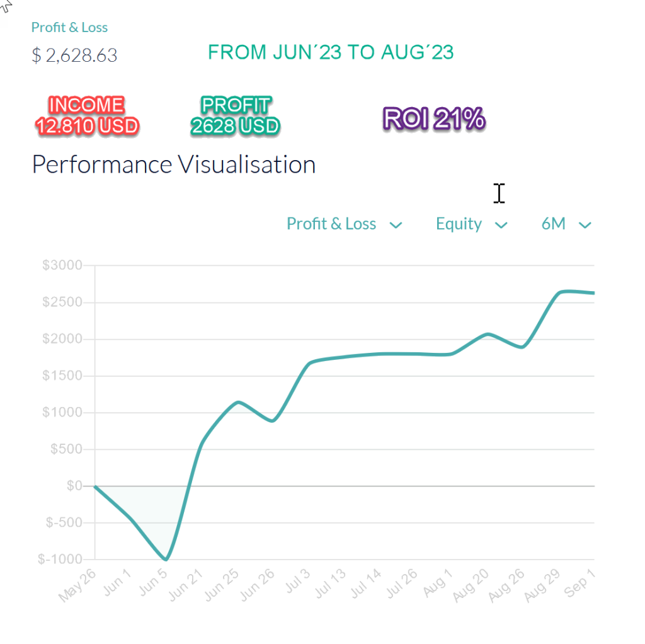Screen dimensions: 645x644
Task: Open the Profit & Loss chart dropdown
Action: (331, 224)
